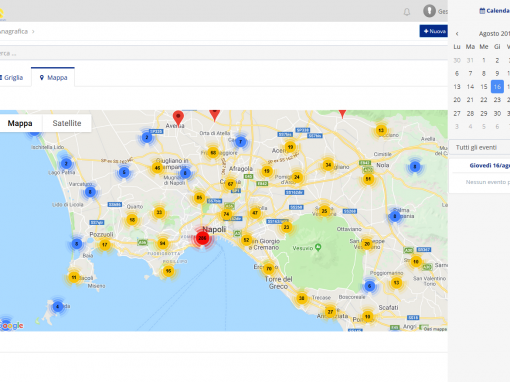510x382 pixels.
Task: Open the yellow 74 cluster marker
Action: click(226, 214)
